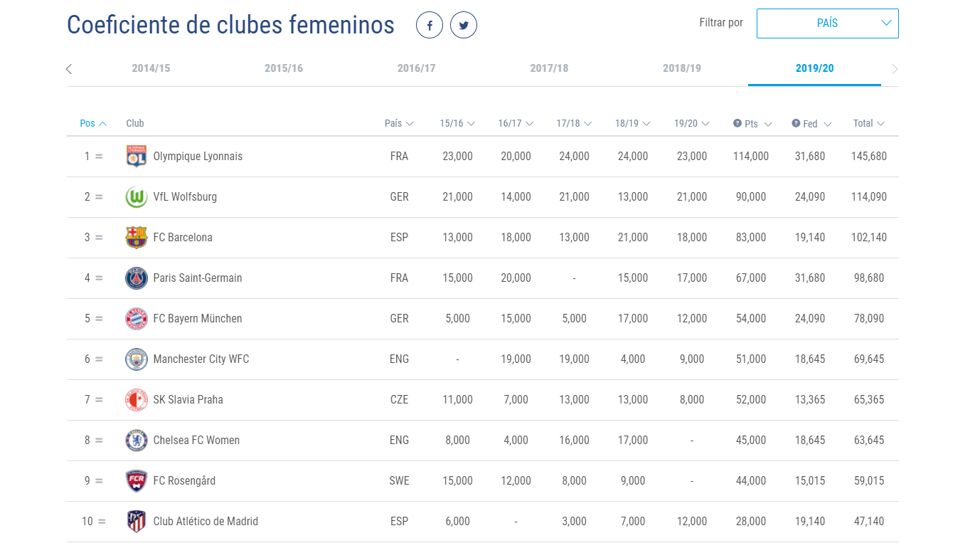
Task: Sort table by 15/16 column
Action: tap(457, 123)
